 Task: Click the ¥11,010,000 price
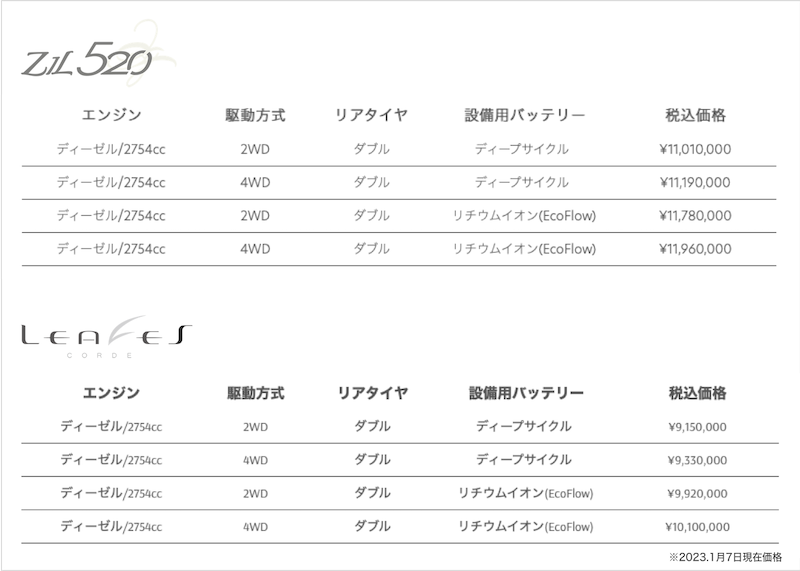695,149
